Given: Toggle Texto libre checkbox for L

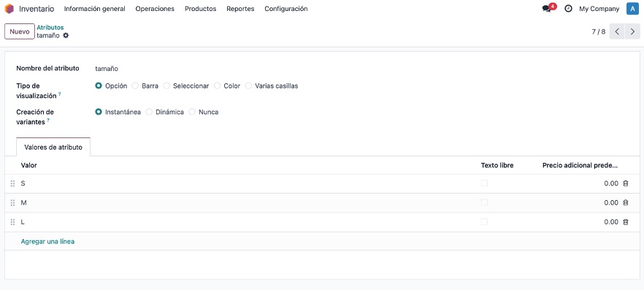Looking at the screenshot, I should 484,222.
